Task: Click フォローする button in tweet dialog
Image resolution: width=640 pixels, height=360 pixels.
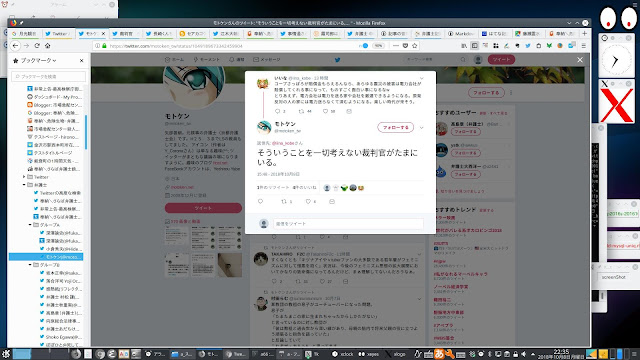Action: [x=396, y=127]
